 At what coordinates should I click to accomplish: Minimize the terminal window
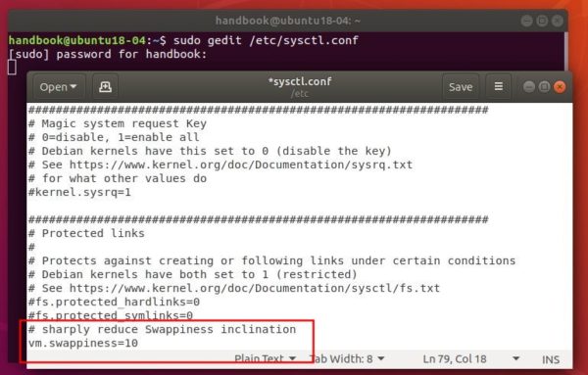coord(526,21)
